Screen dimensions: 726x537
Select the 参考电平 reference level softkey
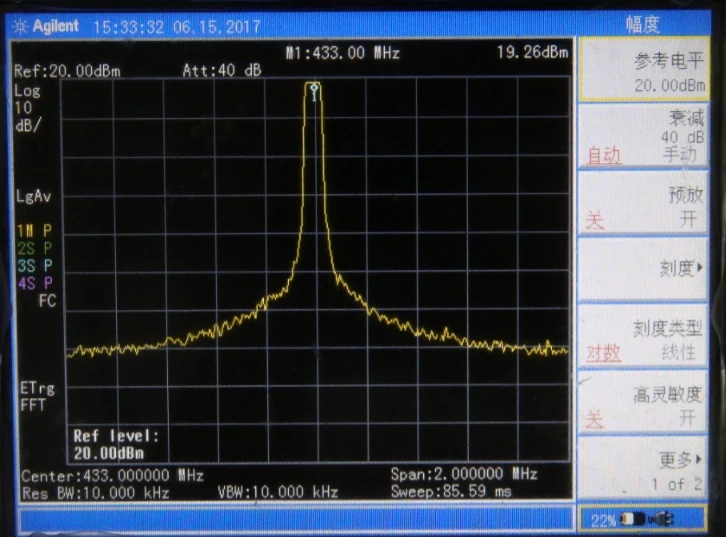[644, 70]
